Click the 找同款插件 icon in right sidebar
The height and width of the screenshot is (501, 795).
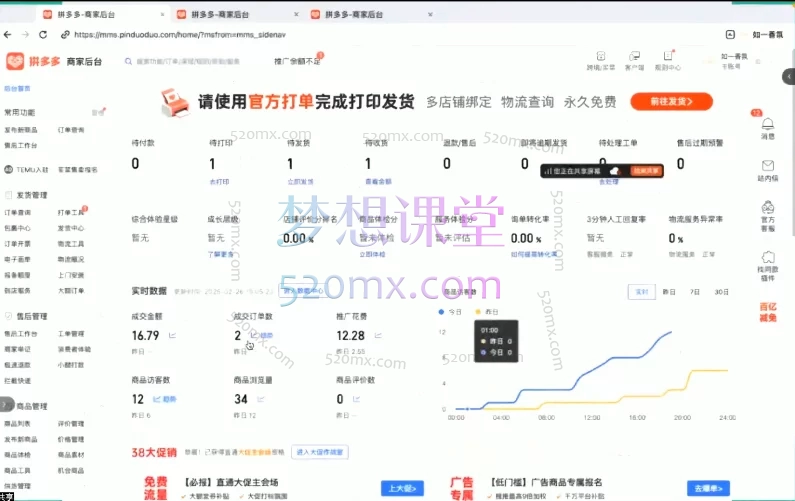point(768,257)
